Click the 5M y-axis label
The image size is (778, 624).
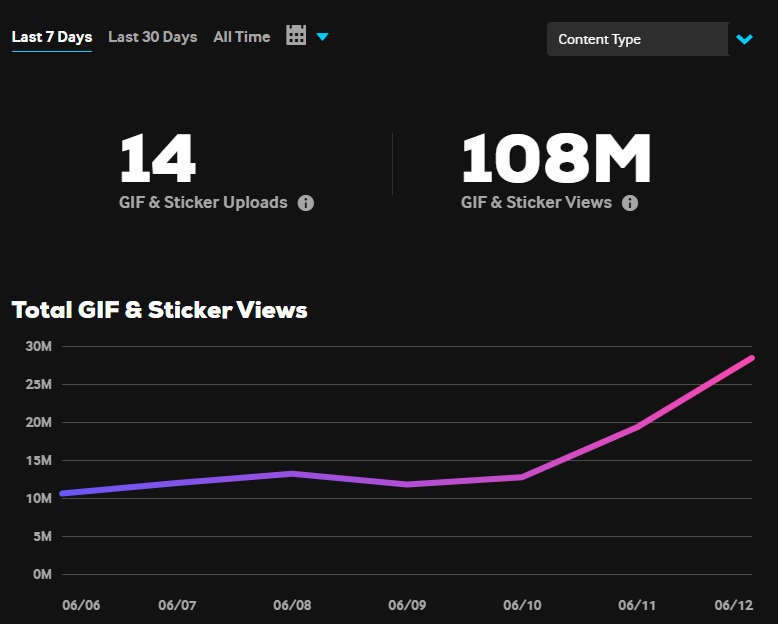42,536
